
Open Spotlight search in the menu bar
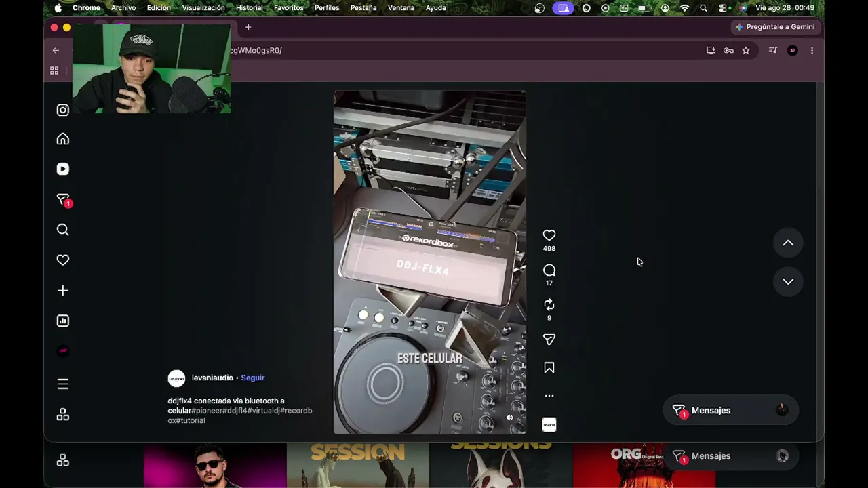[x=703, y=8]
